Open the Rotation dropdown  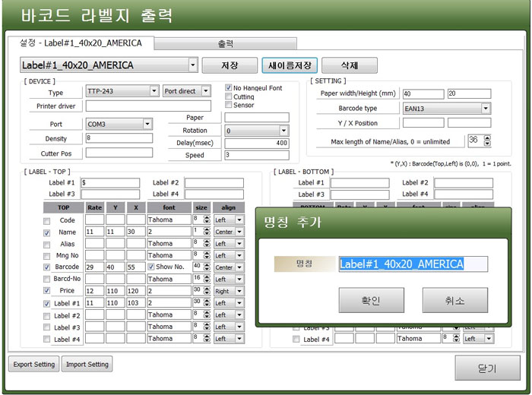coord(283,131)
